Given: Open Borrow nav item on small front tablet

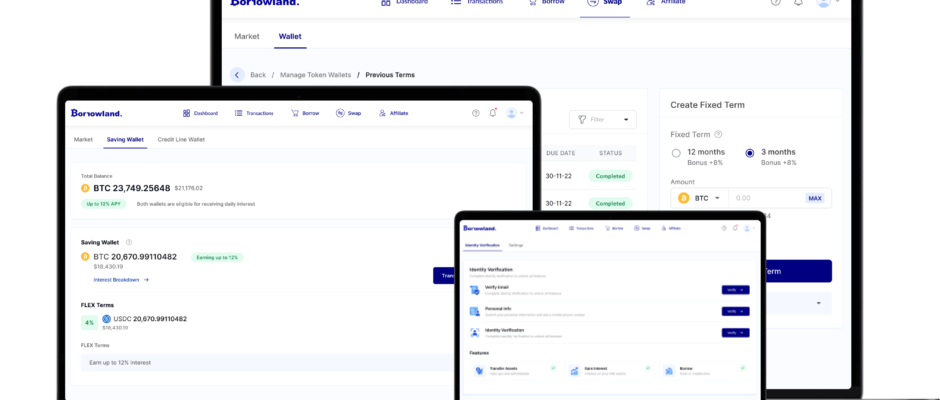Looking at the screenshot, I should click(614, 228).
